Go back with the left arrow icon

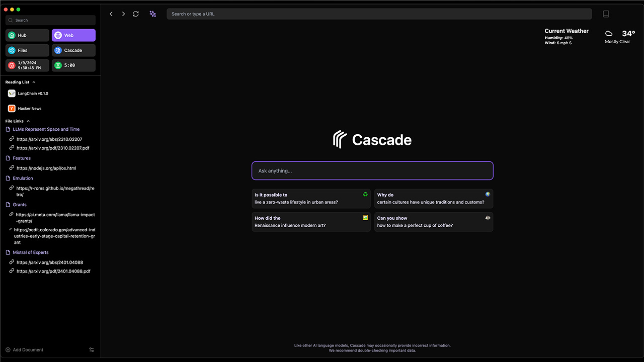click(x=111, y=14)
